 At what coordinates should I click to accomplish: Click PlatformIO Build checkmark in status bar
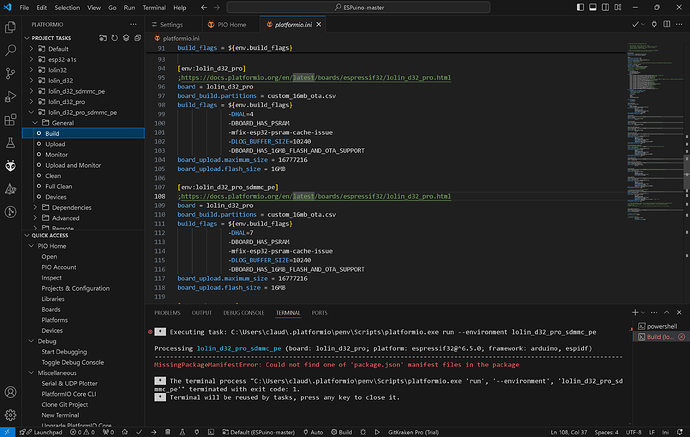(x=139, y=432)
